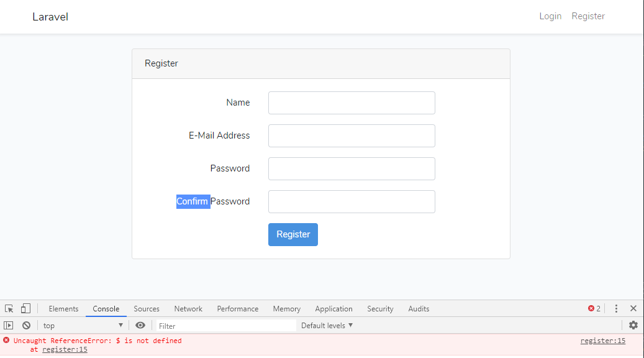
Task: Click the eye icon for live expressions
Action: coord(140,326)
